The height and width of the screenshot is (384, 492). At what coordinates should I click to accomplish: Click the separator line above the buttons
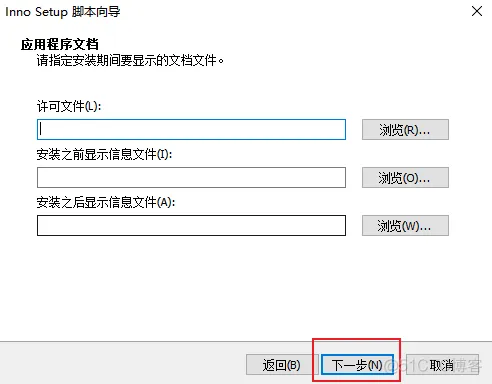pyautogui.click(x=246, y=341)
